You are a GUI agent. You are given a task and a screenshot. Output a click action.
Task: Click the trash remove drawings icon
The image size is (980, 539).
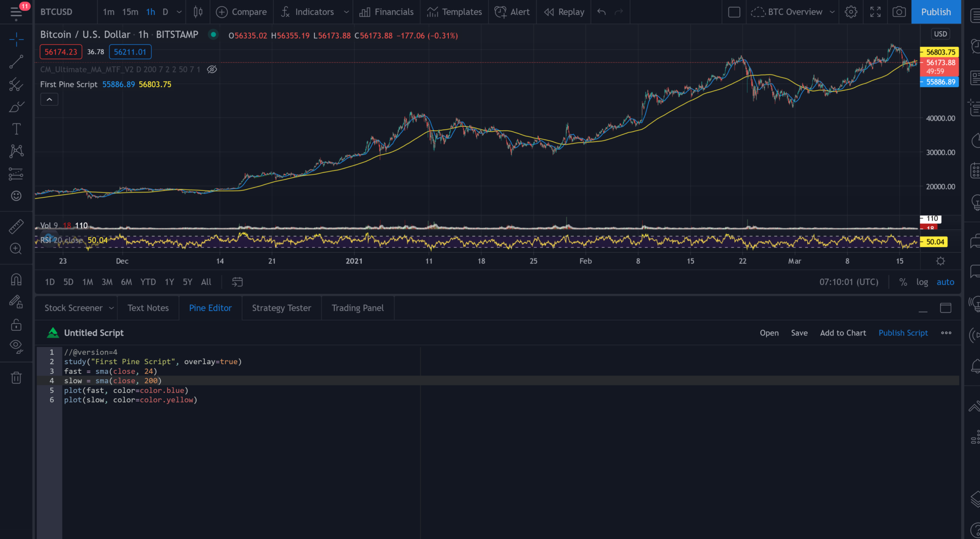tap(16, 378)
